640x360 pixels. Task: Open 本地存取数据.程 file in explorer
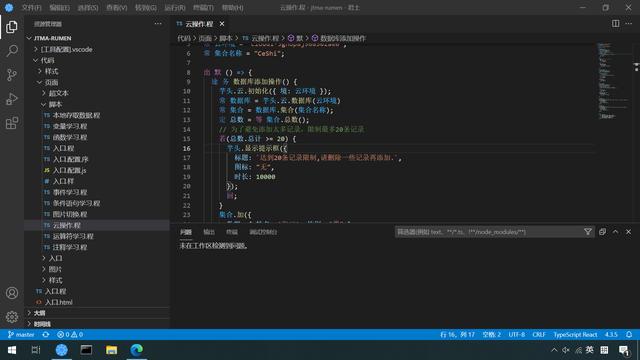[76, 115]
